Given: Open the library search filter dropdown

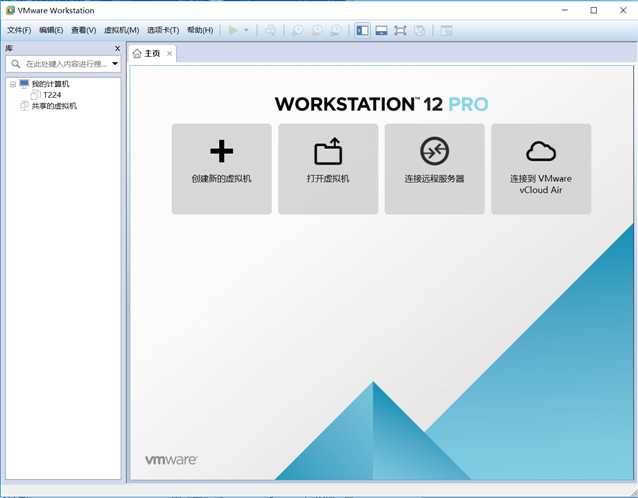Looking at the screenshot, I should tap(115, 64).
